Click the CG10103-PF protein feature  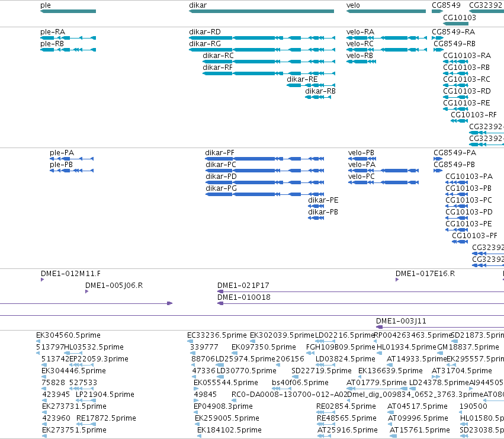click(460, 242)
